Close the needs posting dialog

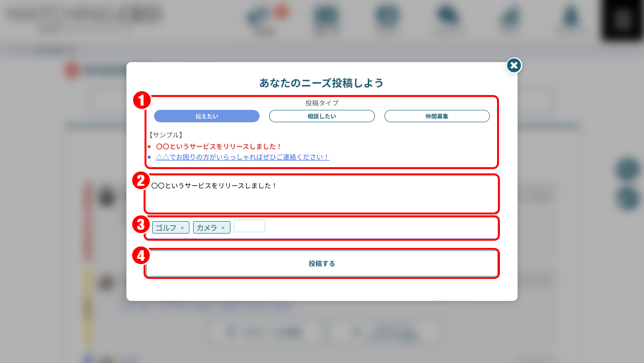[x=514, y=65]
